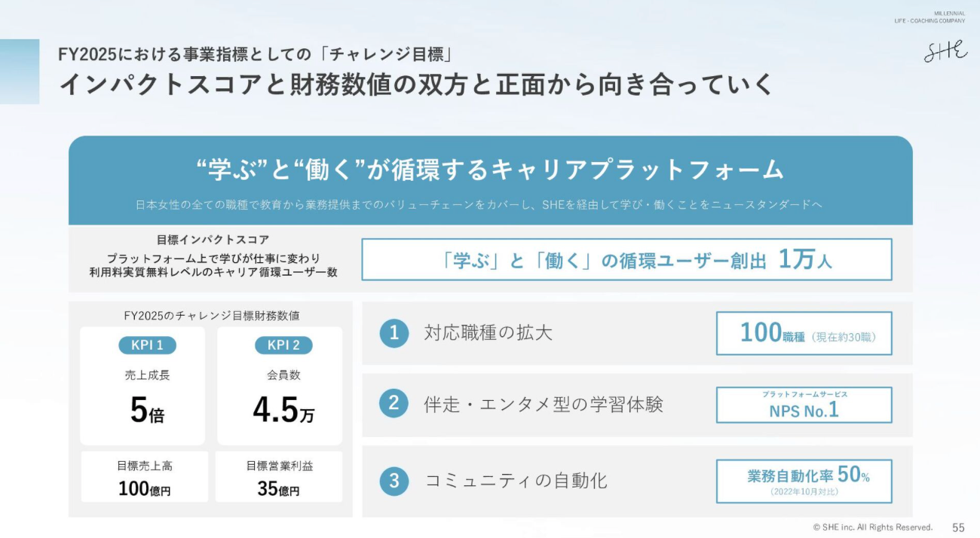Select the KPI 2 badge
Screen dimensions: 980x538
283,345
